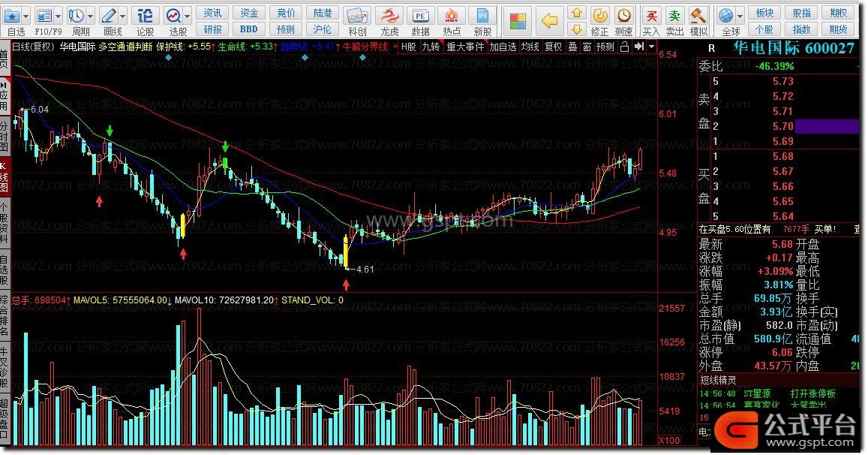868x455 pixels.
Task: Switch to the K线图 side tab
Action: tap(5, 177)
